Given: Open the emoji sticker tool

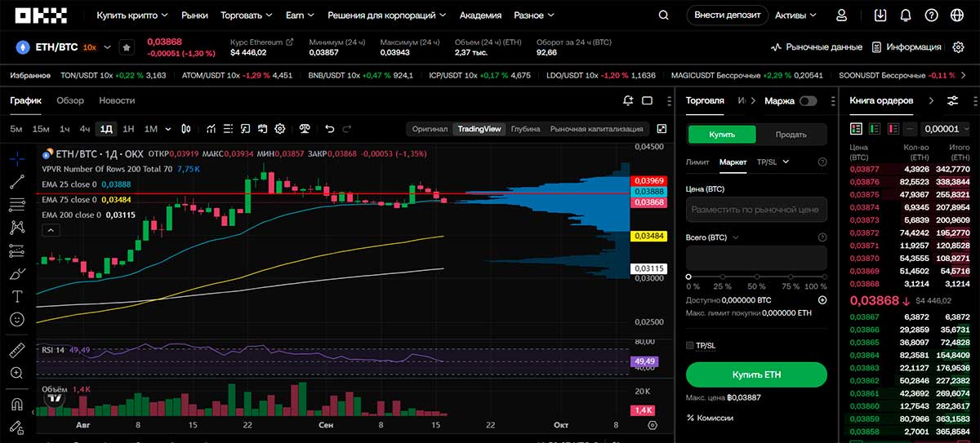Looking at the screenshot, I should [17, 320].
